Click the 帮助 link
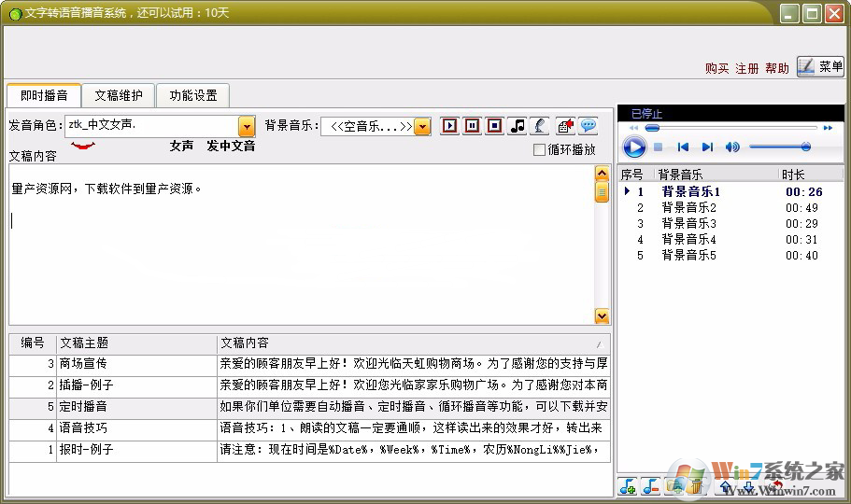The image size is (851, 504). [x=776, y=68]
